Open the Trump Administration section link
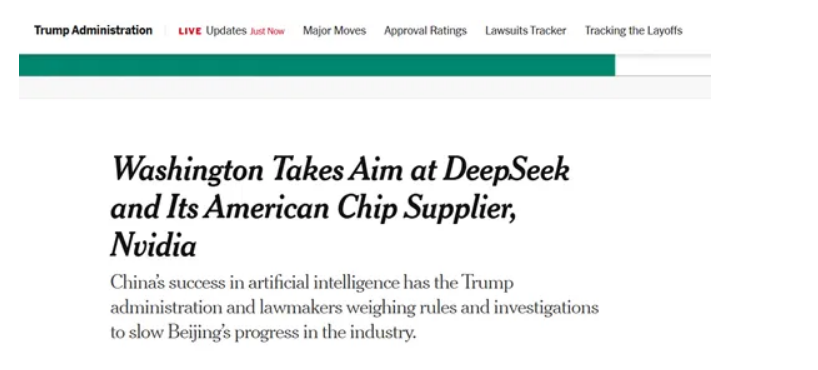 pos(93,30)
